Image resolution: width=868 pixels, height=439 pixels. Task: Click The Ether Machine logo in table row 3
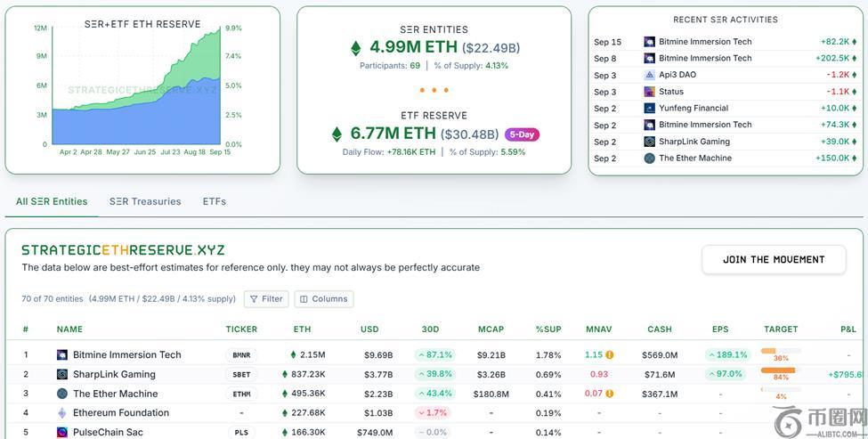coord(62,394)
